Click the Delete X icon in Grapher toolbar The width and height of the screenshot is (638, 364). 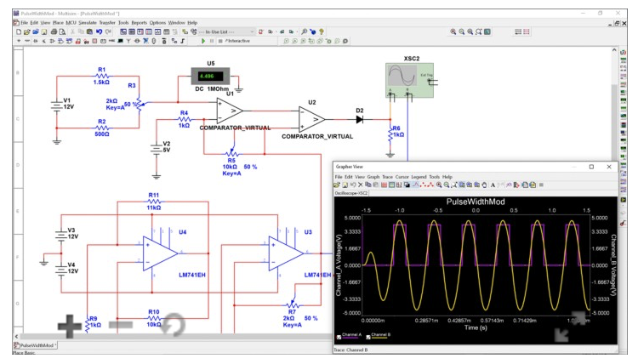coord(361,185)
